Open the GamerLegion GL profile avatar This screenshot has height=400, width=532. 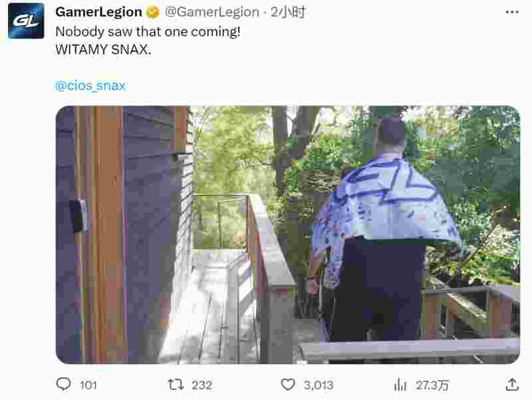coord(26,21)
